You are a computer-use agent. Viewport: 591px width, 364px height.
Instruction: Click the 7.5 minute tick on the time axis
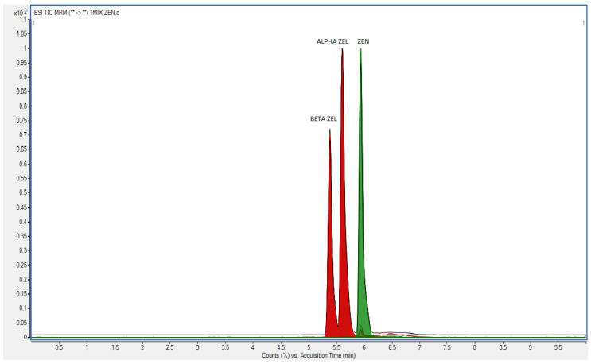point(447,347)
